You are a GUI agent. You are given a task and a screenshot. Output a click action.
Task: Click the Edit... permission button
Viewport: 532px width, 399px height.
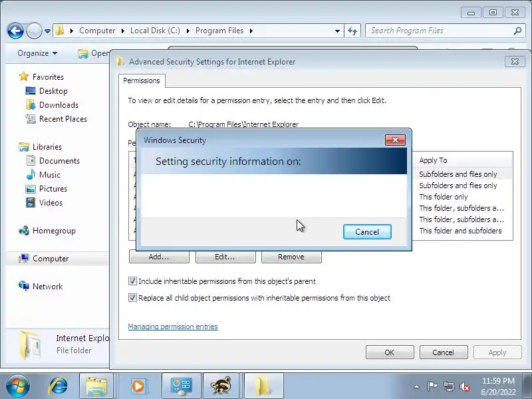point(225,257)
